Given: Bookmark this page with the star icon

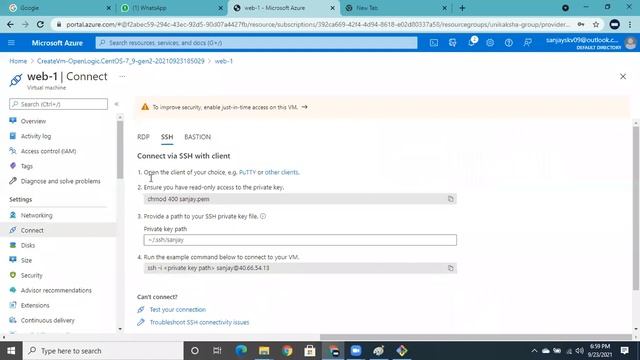Looking at the screenshot, I should point(596,24).
